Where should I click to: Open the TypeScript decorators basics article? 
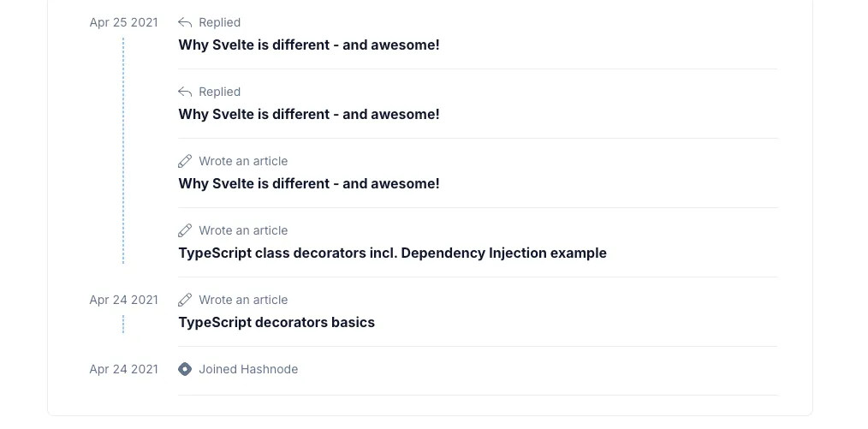click(276, 322)
